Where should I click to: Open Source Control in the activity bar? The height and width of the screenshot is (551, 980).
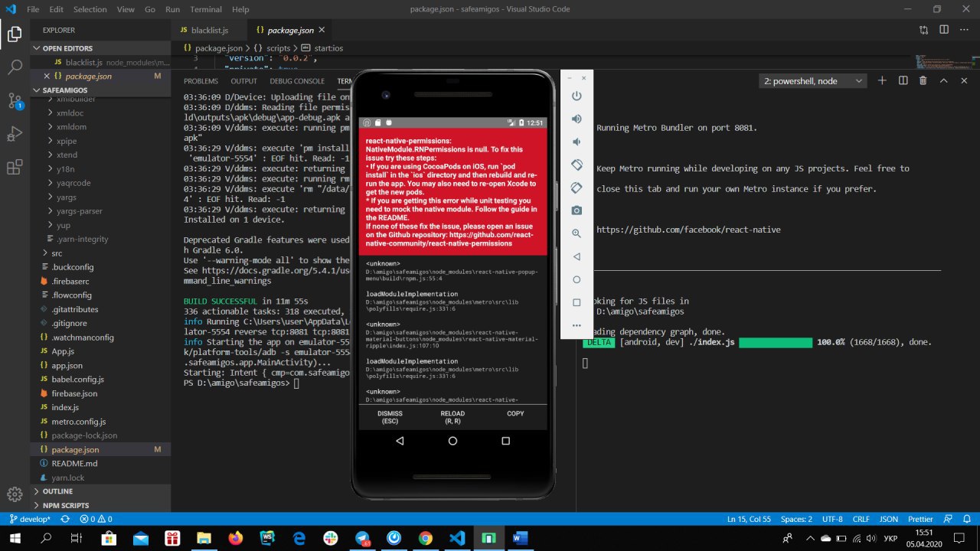click(15, 101)
